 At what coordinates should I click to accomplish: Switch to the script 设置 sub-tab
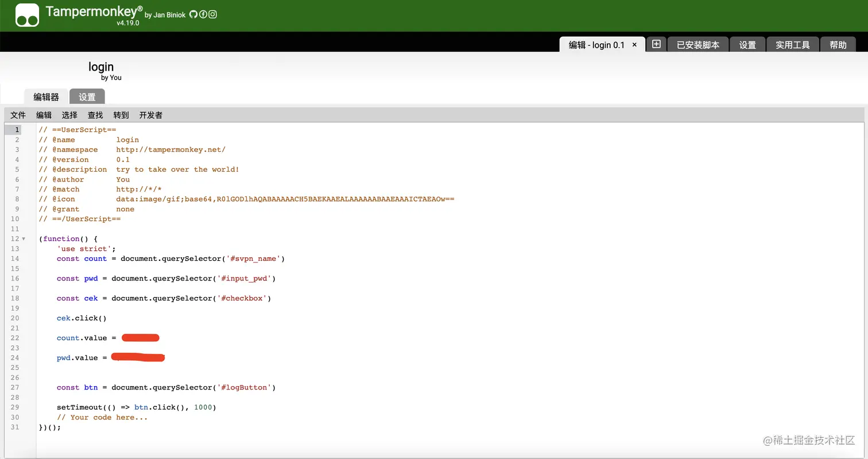(x=87, y=97)
